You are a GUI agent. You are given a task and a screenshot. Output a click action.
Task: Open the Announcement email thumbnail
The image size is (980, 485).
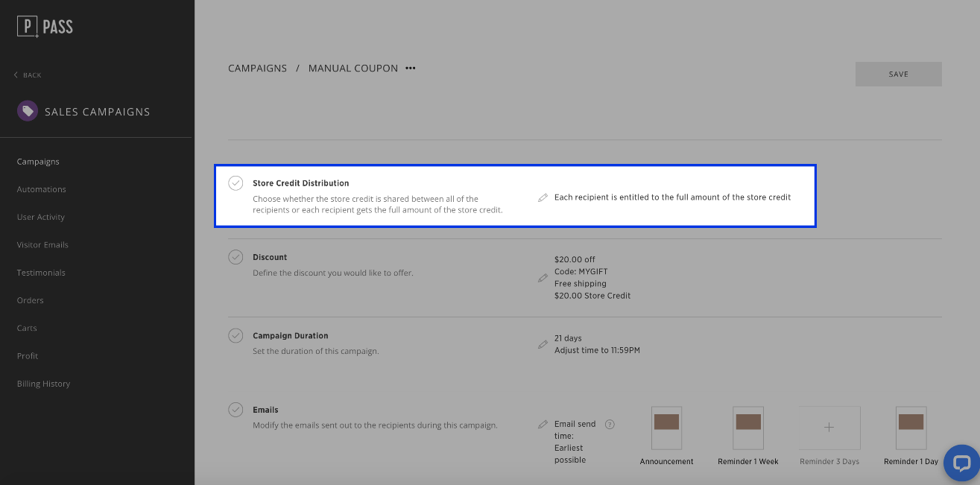666,428
